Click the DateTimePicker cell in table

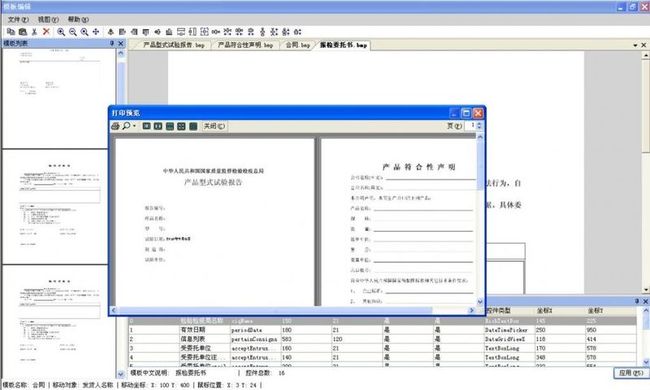tap(508, 330)
